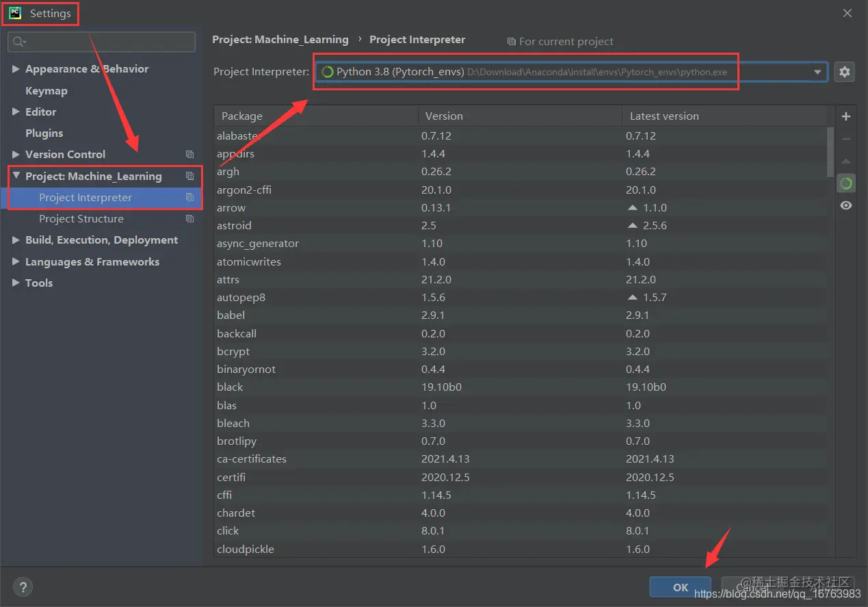The width and height of the screenshot is (868, 607).
Task: Select the appdirs package row
Action: tap(520, 154)
